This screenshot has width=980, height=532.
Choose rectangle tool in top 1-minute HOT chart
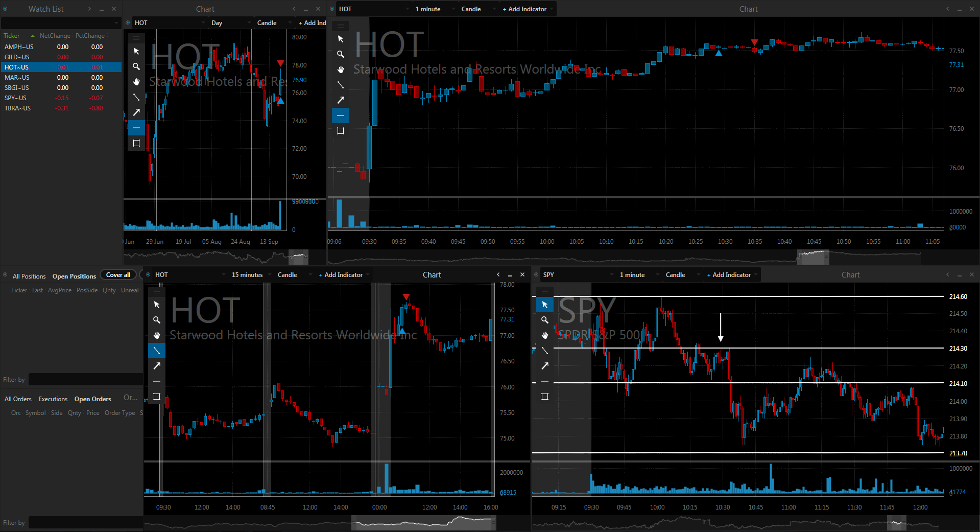point(341,131)
